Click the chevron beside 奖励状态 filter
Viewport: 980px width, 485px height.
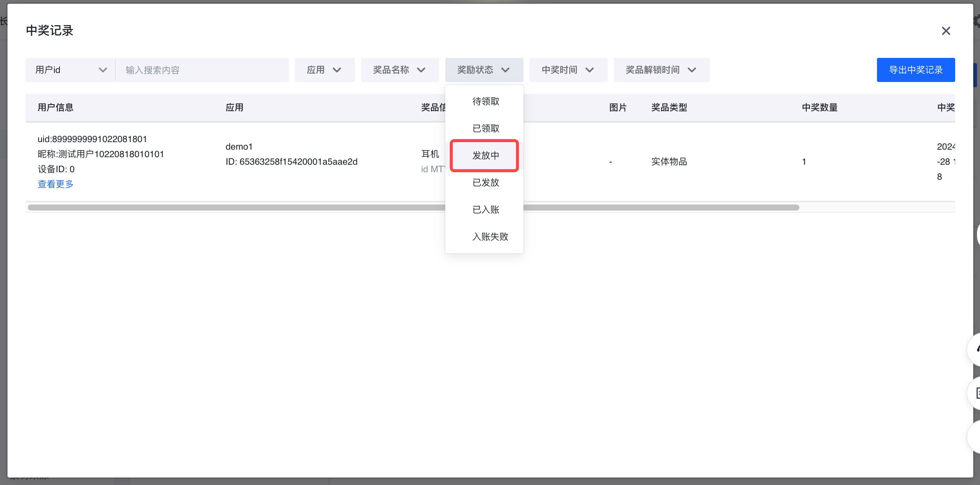coord(505,70)
